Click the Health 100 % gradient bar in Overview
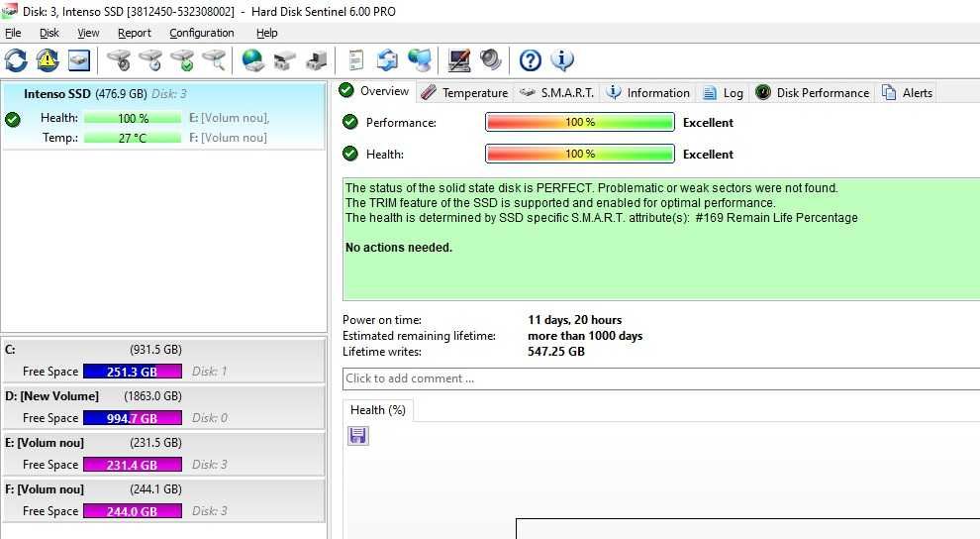 click(x=580, y=154)
